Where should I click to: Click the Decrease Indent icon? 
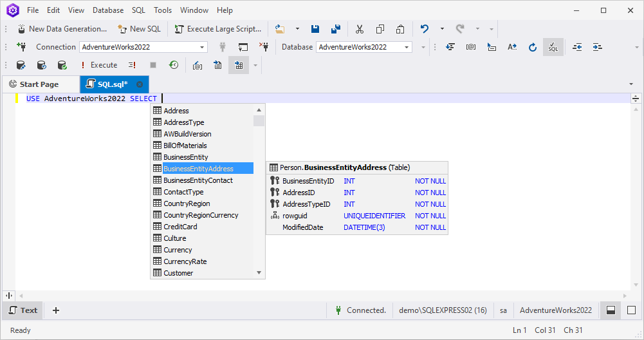click(x=577, y=47)
